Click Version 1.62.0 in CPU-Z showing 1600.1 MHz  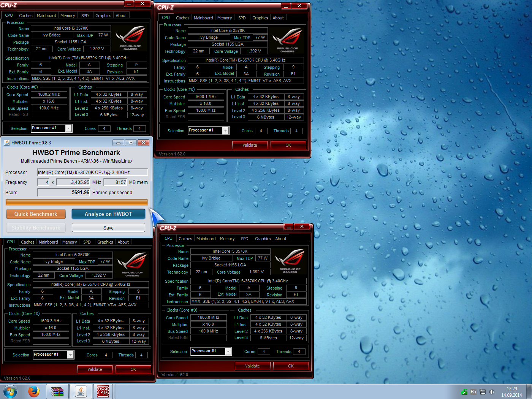tap(172, 154)
